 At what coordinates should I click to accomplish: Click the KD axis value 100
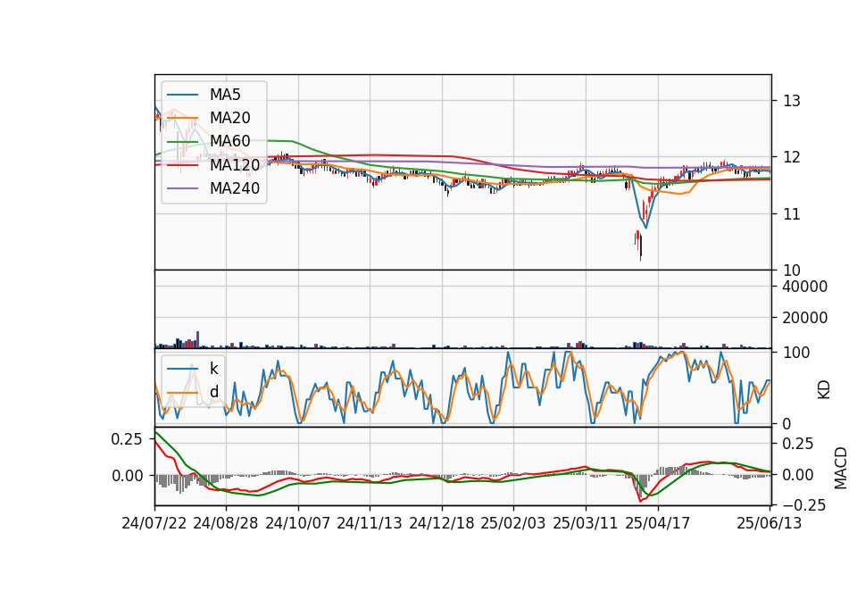click(796, 353)
